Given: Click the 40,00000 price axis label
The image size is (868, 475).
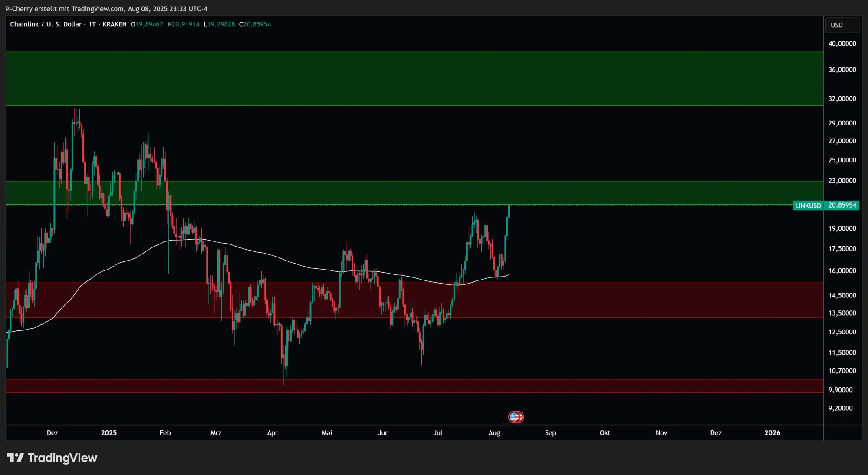Looking at the screenshot, I should pyautogui.click(x=842, y=43).
